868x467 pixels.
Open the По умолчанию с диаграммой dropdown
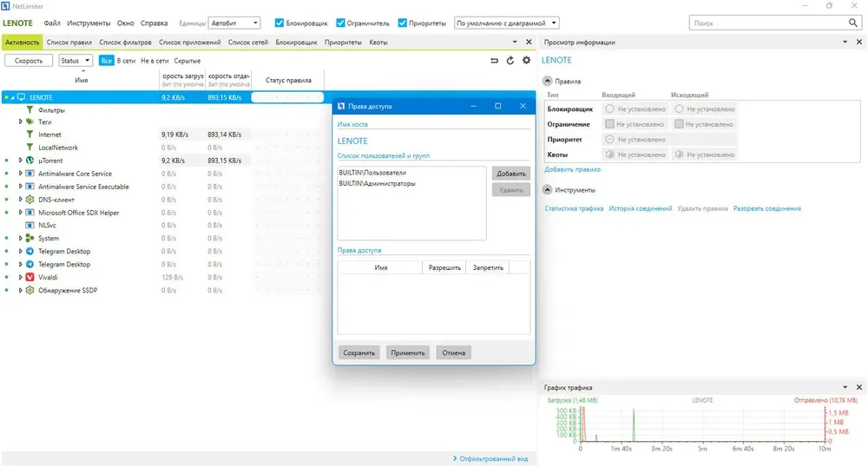coord(507,23)
